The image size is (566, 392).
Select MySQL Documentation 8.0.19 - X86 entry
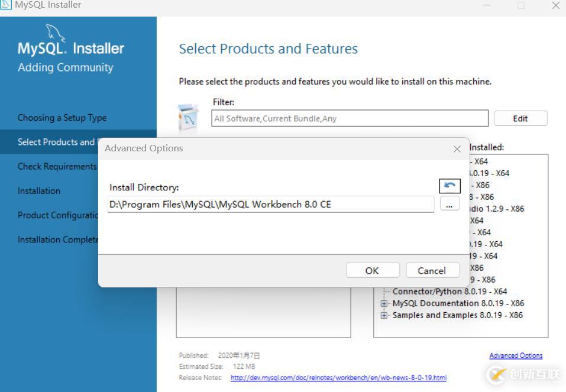(458, 303)
